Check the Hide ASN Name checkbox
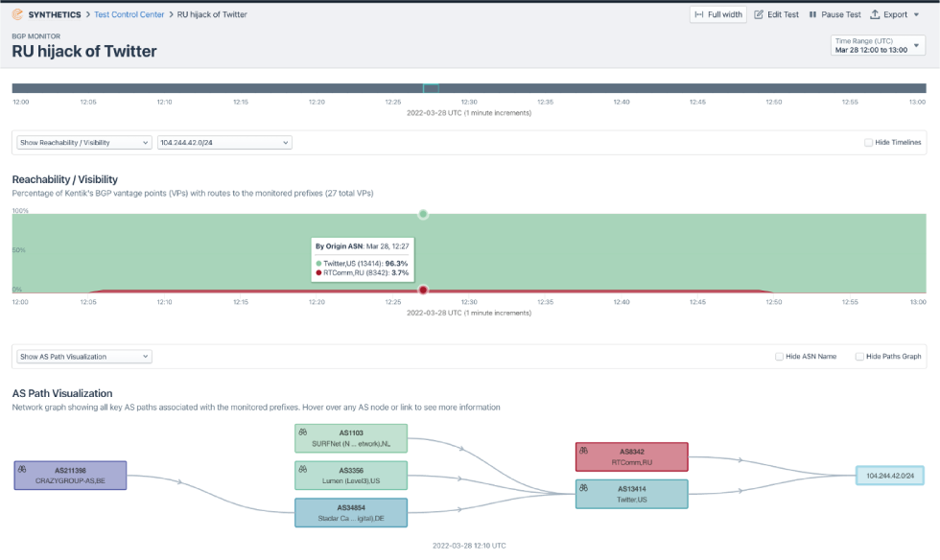Screen dimensions: 940x560 click(x=780, y=357)
